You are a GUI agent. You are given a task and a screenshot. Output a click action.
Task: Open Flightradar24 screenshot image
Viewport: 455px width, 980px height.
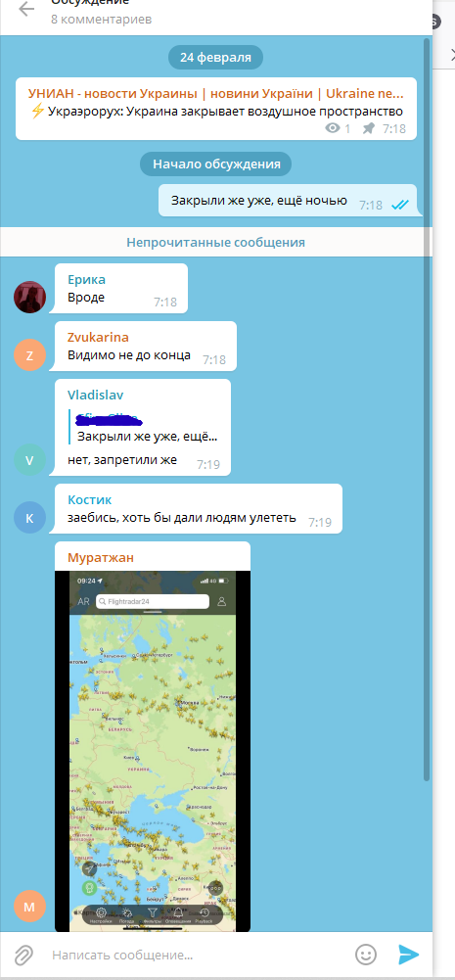[x=153, y=751]
